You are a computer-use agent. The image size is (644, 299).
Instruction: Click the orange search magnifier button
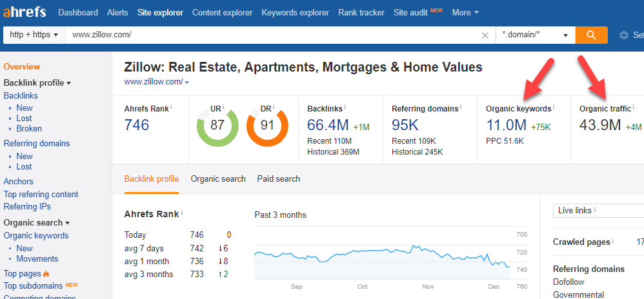pyautogui.click(x=592, y=35)
